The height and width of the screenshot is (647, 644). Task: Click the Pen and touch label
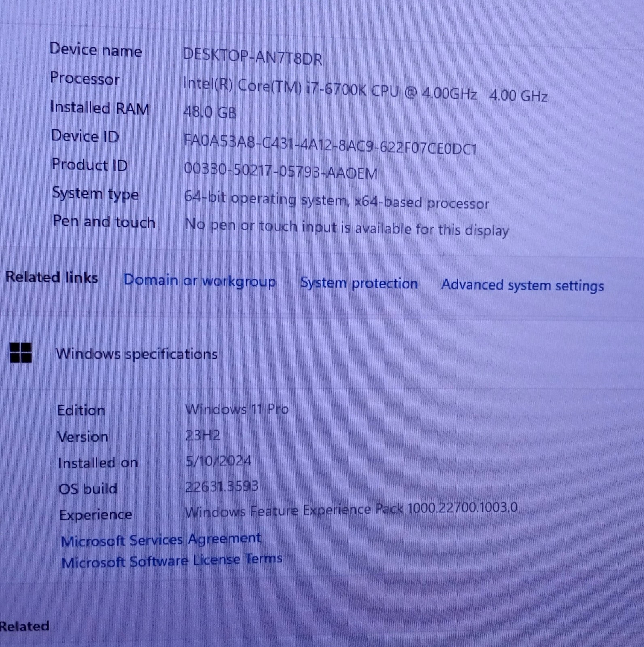(104, 222)
